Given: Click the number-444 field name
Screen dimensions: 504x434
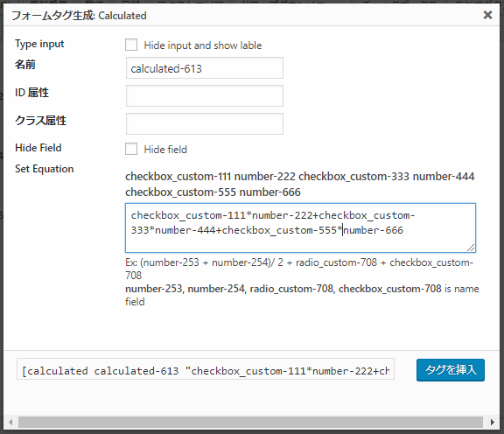Looking at the screenshot, I should click(444, 177).
